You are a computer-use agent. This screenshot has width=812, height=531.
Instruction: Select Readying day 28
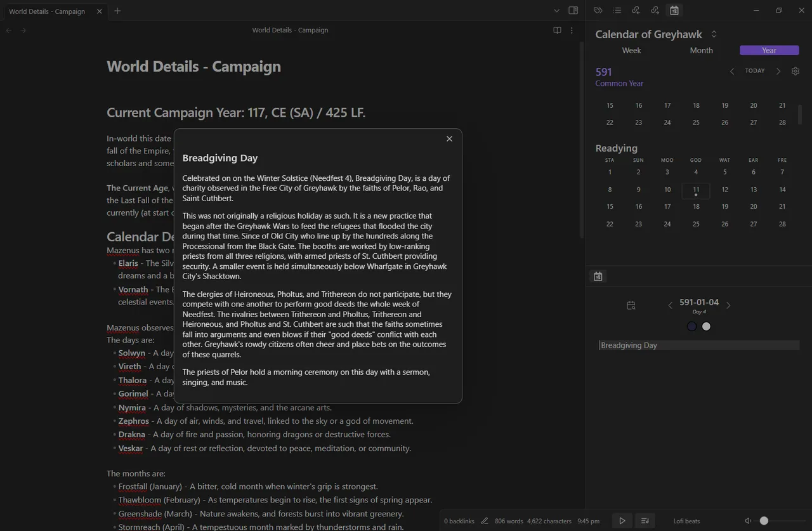pos(782,224)
